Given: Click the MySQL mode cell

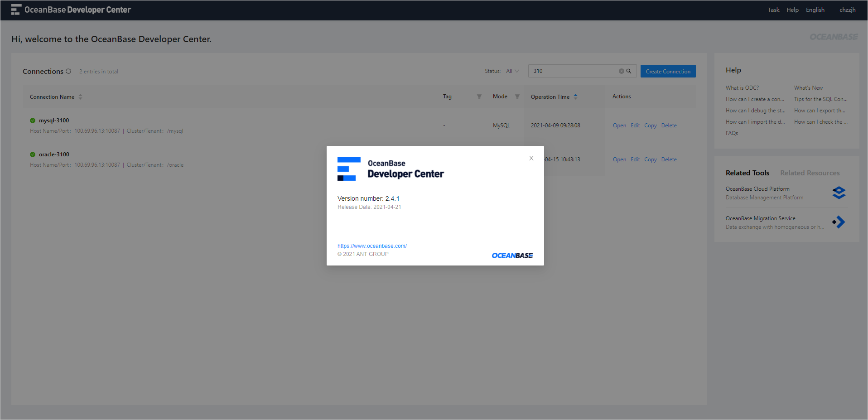Looking at the screenshot, I should (x=501, y=126).
